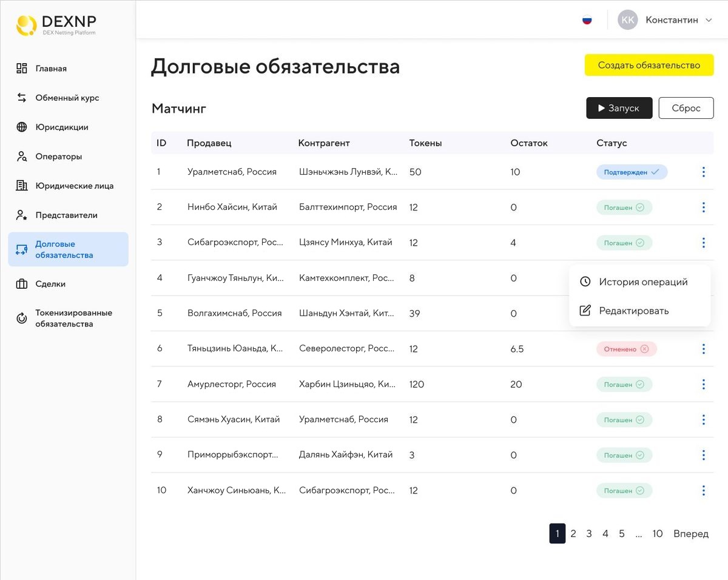
Task: Select История операций in the context menu
Action: pyautogui.click(x=639, y=282)
